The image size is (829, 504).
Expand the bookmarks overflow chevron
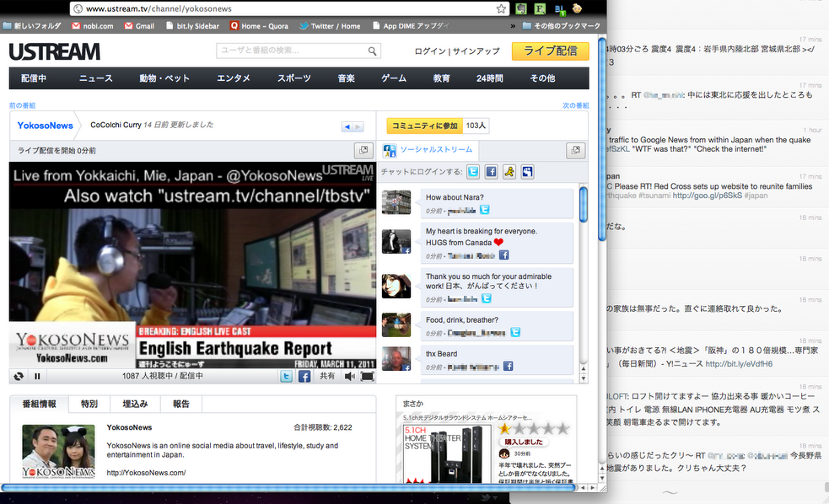512,26
